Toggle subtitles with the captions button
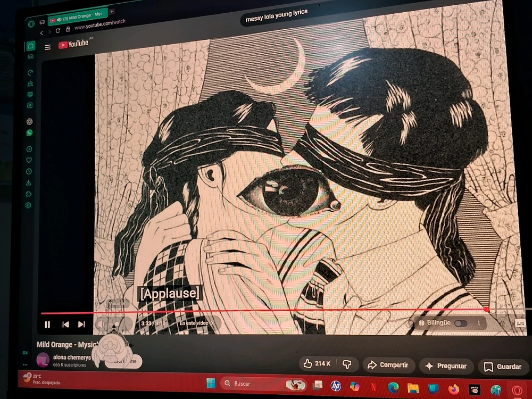The width and height of the screenshot is (532, 399). (x=520, y=323)
